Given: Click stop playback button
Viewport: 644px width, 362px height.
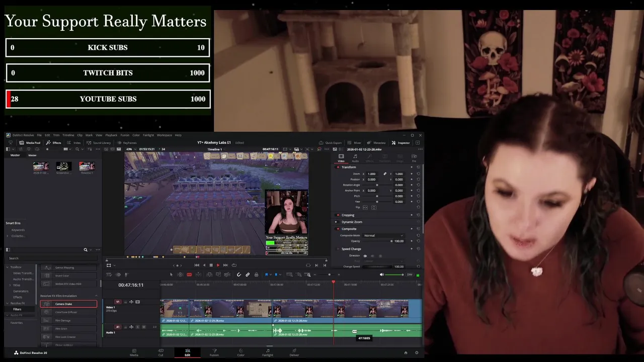Looking at the screenshot, I should coord(211,265).
